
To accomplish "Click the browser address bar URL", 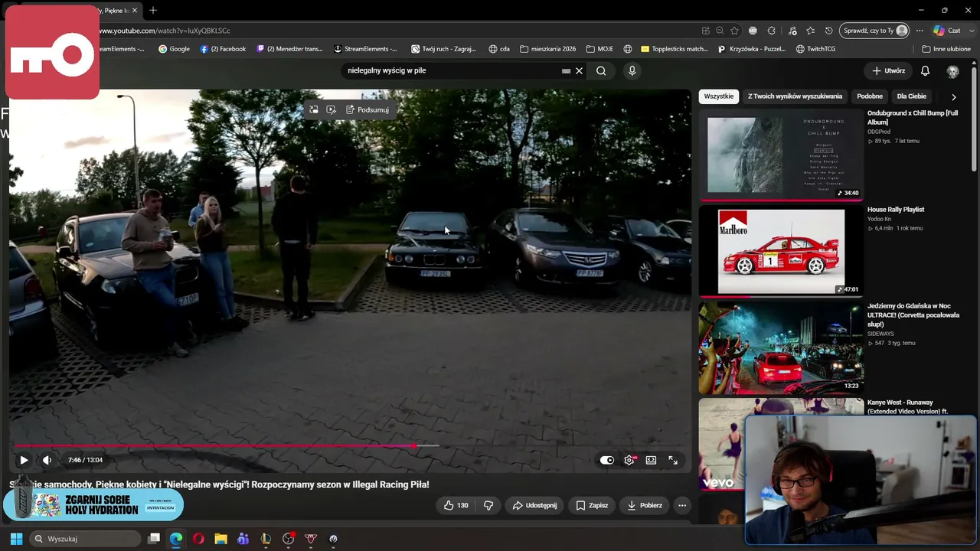I will click(x=164, y=31).
